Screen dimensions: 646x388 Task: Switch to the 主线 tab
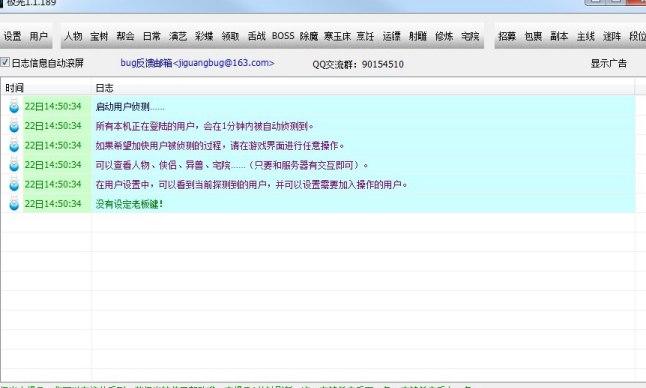585,36
